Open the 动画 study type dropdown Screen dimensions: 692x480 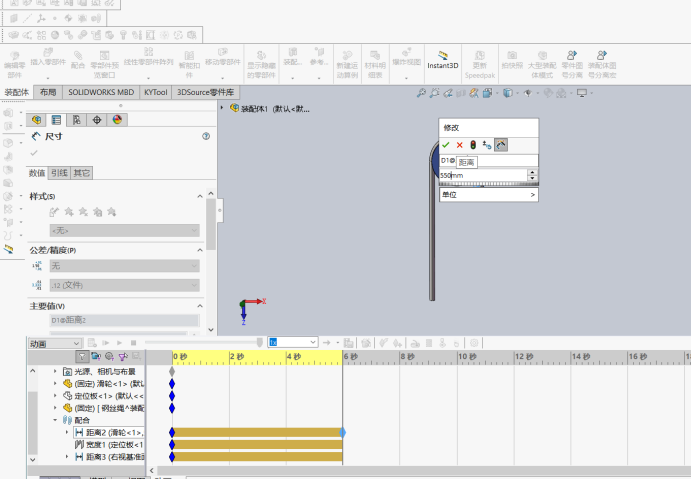tap(55, 343)
